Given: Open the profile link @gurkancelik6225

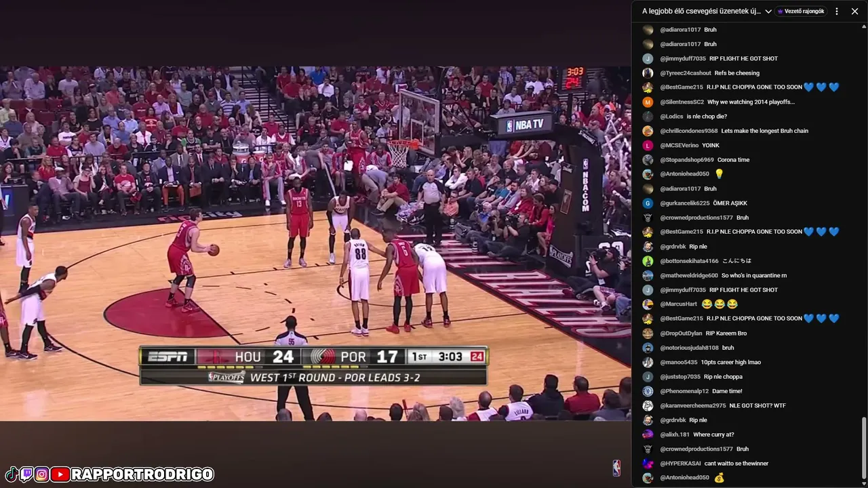Looking at the screenshot, I should point(685,203).
